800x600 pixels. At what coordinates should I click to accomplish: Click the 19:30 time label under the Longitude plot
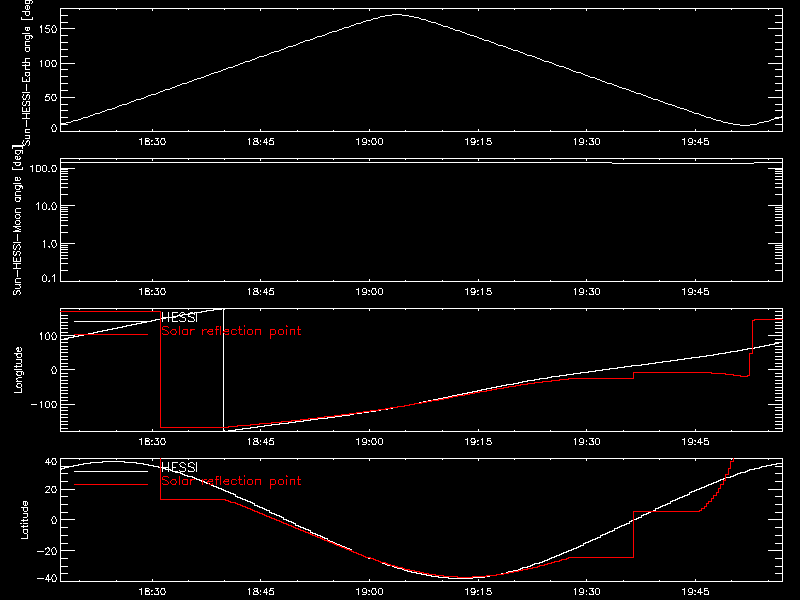587,442
